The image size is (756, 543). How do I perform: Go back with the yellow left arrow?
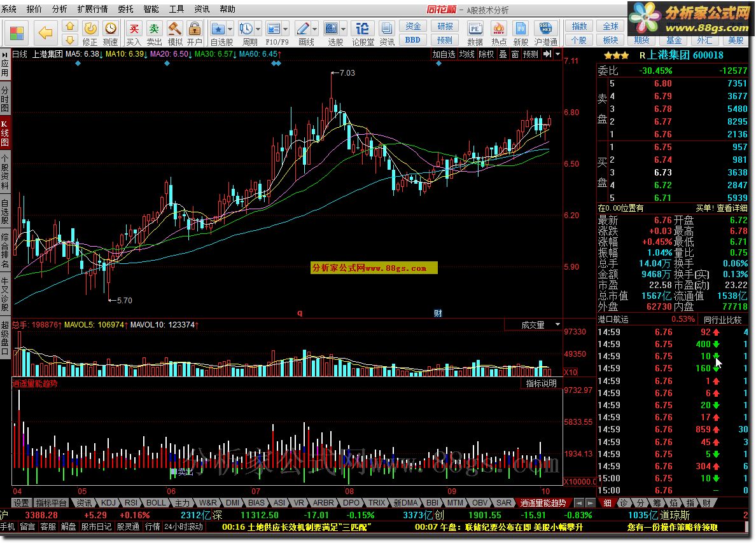[45, 33]
